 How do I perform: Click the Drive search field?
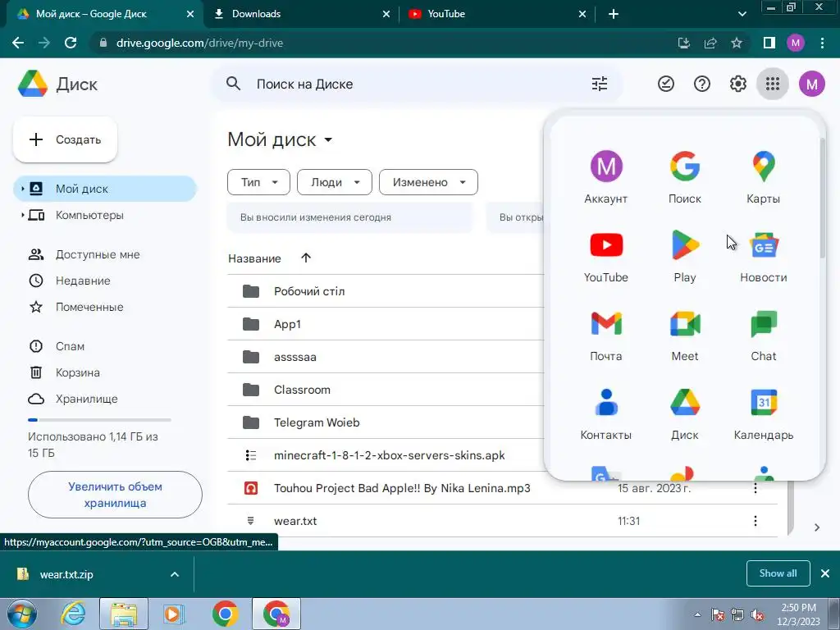[x=417, y=84]
